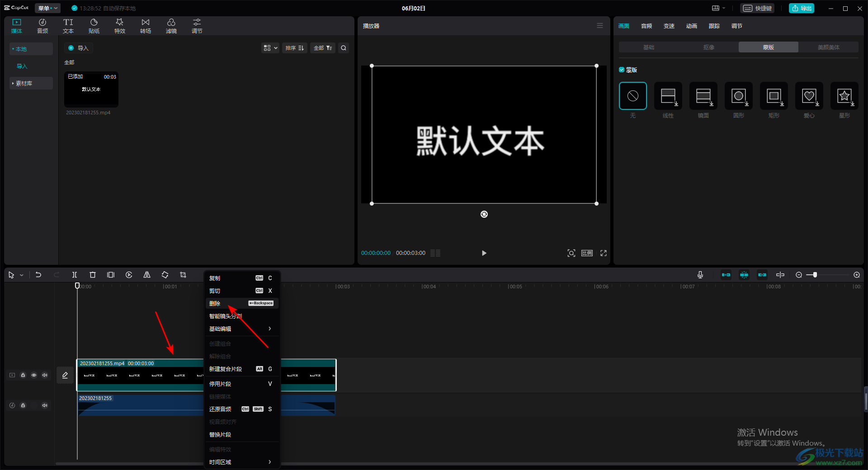The image size is (868, 470).
Task: Click the undo arrow in timeline toolbar
Action: pos(38,275)
